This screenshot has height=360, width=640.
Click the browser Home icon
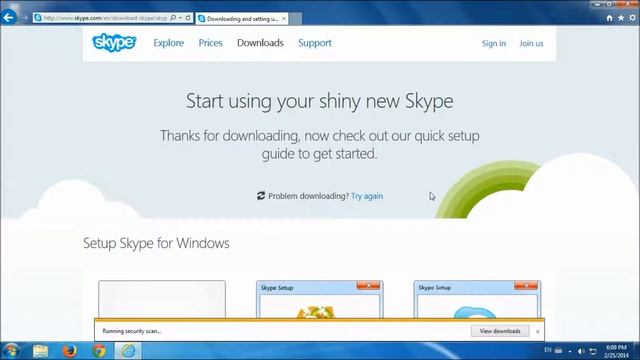[x=609, y=18]
